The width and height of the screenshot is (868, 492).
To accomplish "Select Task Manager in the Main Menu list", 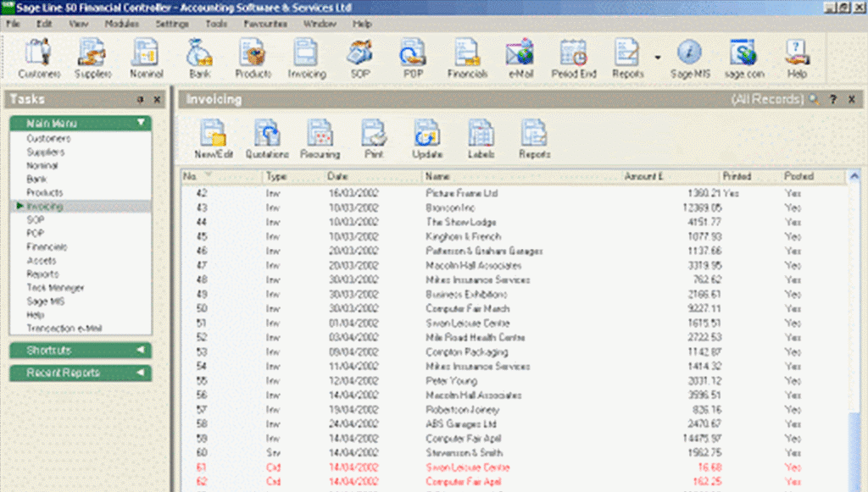I will pos(55,288).
